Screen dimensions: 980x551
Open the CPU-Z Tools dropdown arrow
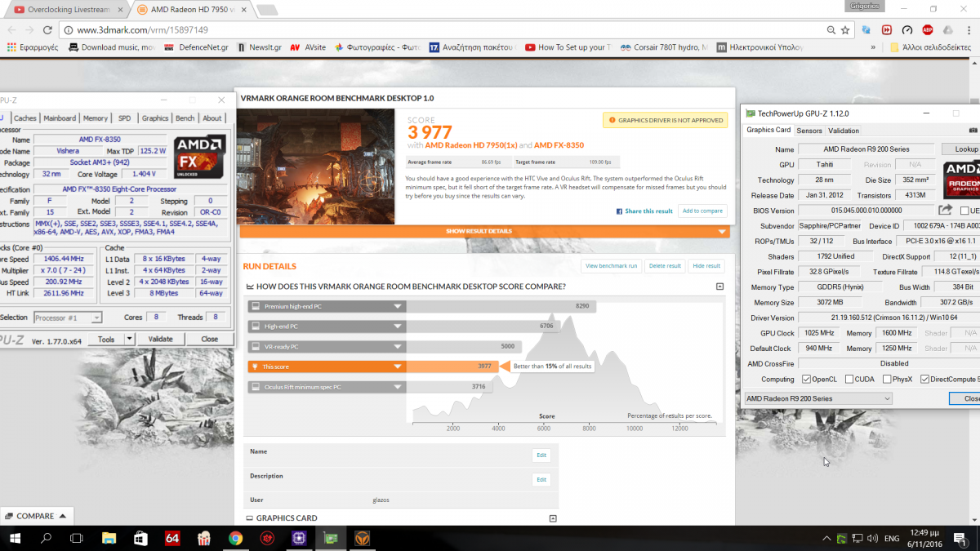(129, 339)
